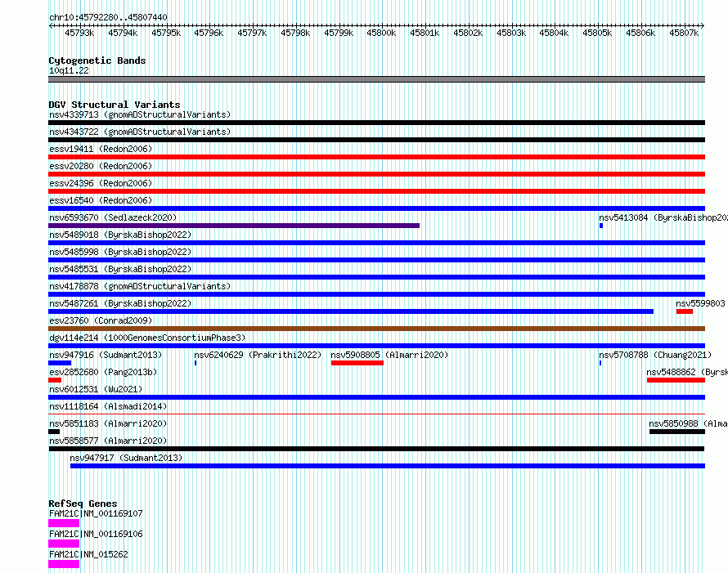
Task: Open essv19411 (Redon2006) variant label
Action: point(101,149)
